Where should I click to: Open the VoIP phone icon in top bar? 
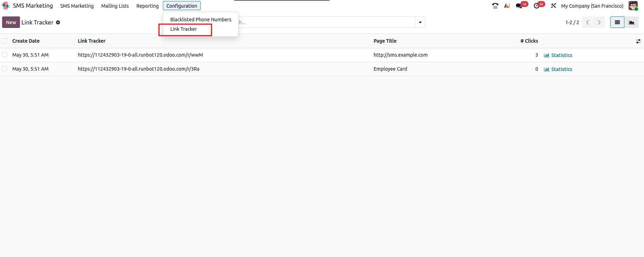click(x=495, y=6)
